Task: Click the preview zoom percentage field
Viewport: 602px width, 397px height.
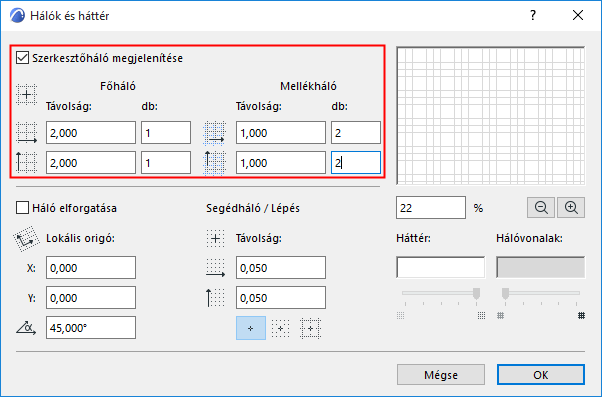Action: (x=431, y=208)
